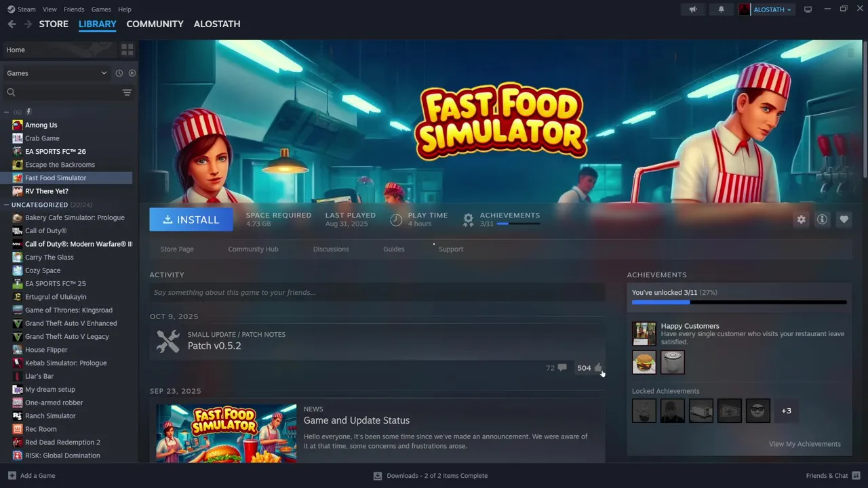Click View My Achievements link
The width and height of the screenshot is (868, 488).
804,444
